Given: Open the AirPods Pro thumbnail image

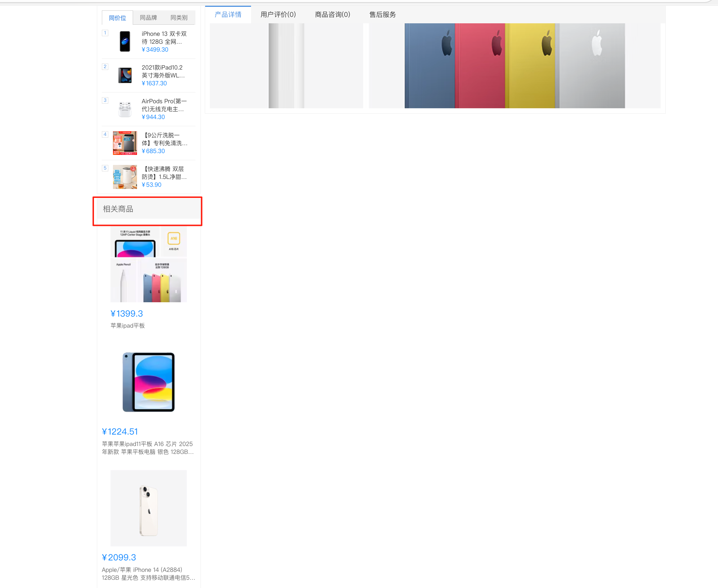Looking at the screenshot, I should click(x=125, y=109).
